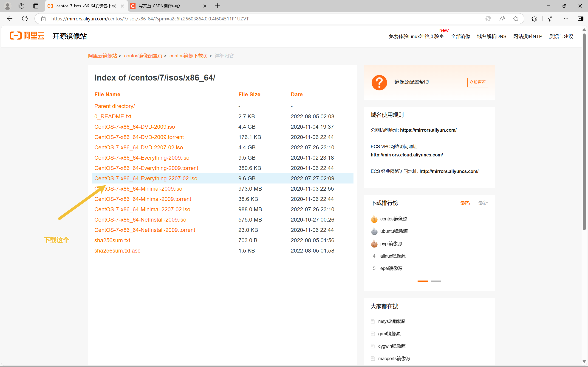Open Parent directory link
Viewport: 588px width, 367px height.
(114, 106)
